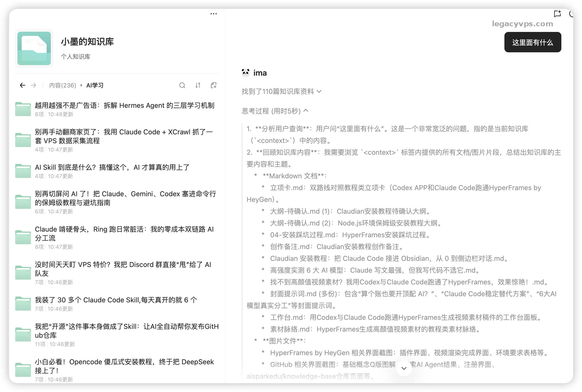This screenshot has height=392, width=582.
Task: Collapse the 思考过程 (用时5秒) section
Action: click(275, 111)
